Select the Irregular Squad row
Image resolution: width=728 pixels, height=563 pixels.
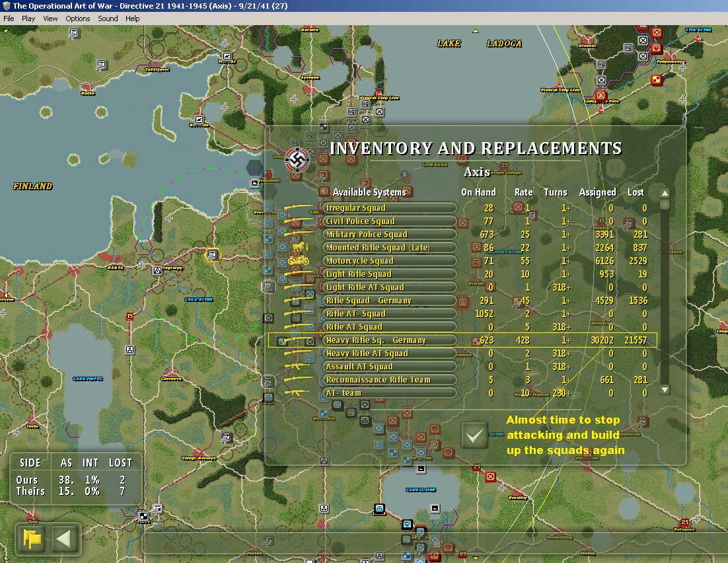[x=389, y=208]
